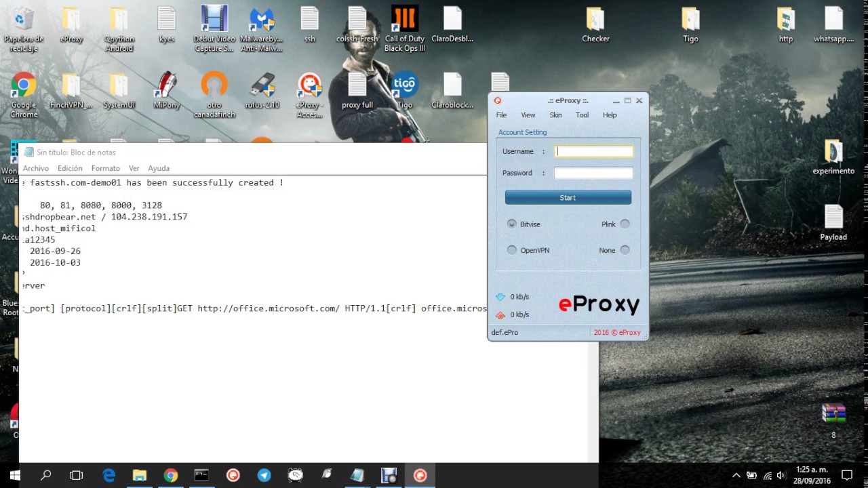This screenshot has width=868, height=488.
Task: Select the Checker folder on desktop
Action: [x=595, y=26]
